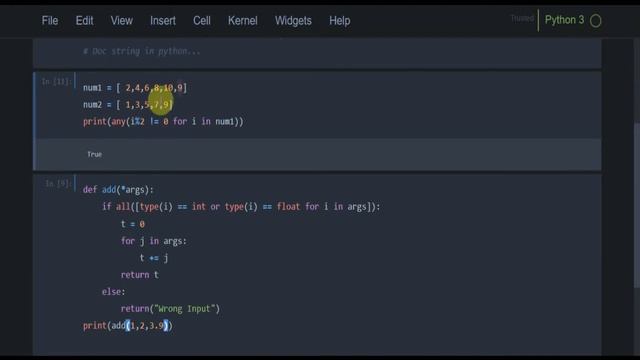Select the In [11] cell prompt
The width and height of the screenshot is (640, 360).
(56, 82)
